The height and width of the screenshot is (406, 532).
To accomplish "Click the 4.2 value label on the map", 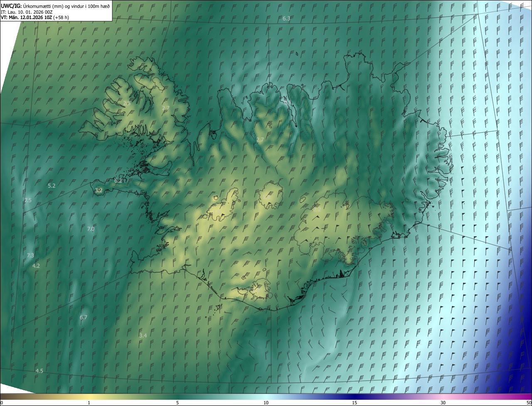I will (36, 266).
